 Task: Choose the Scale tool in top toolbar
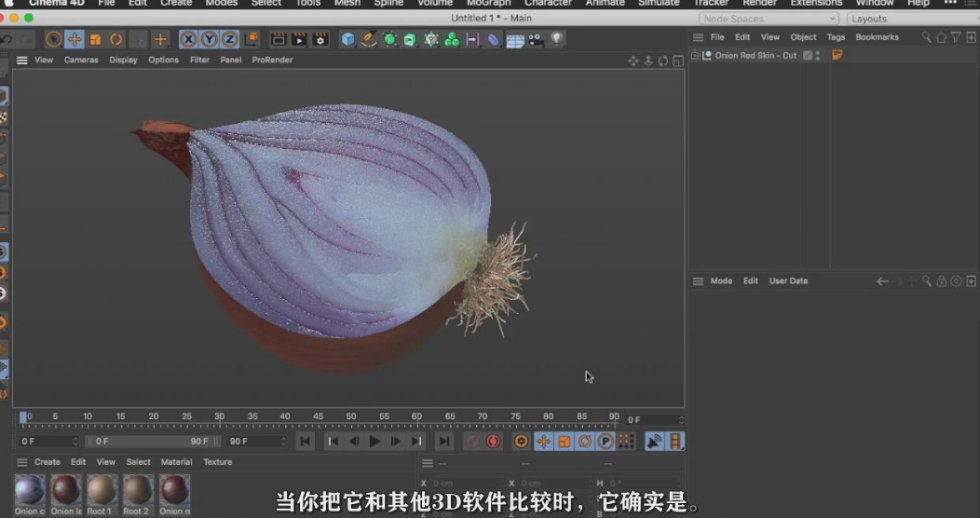(95, 39)
